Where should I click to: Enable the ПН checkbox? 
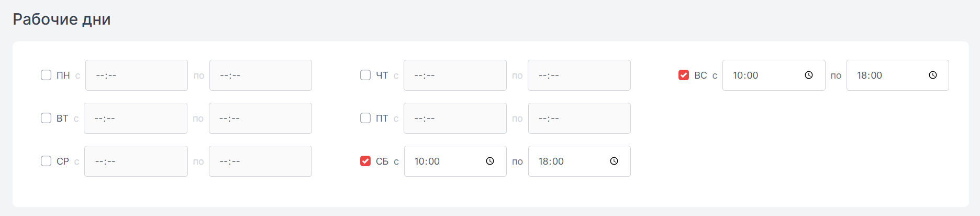point(46,75)
